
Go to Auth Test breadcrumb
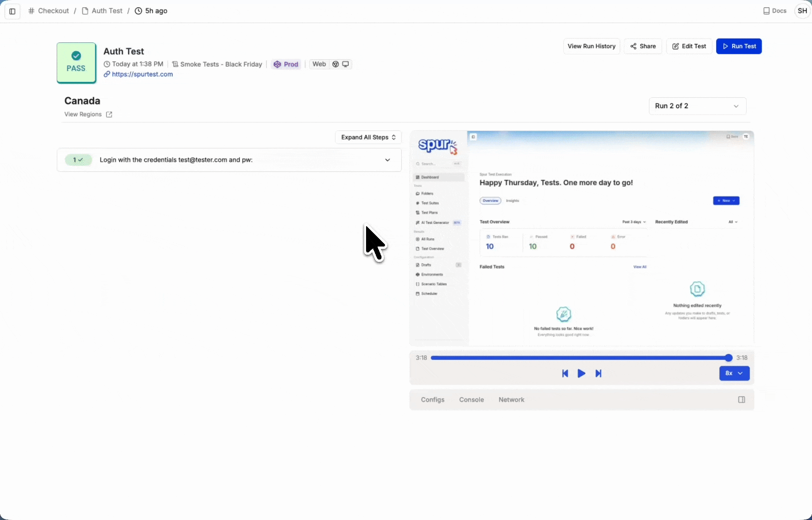[102, 11]
